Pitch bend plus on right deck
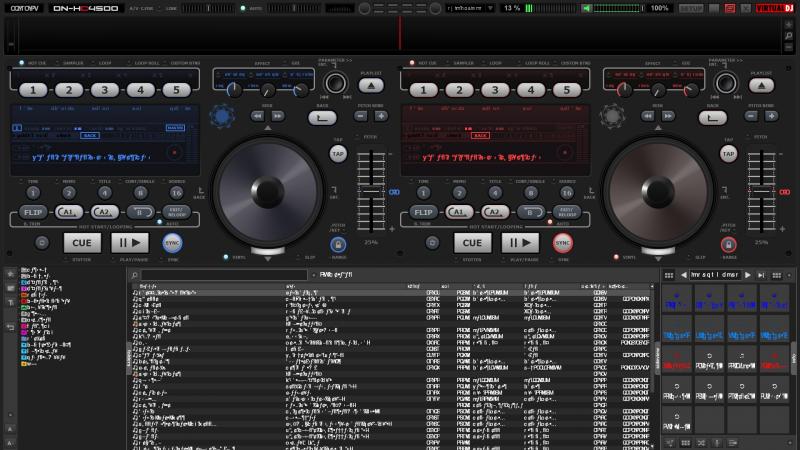 click(771, 116)
